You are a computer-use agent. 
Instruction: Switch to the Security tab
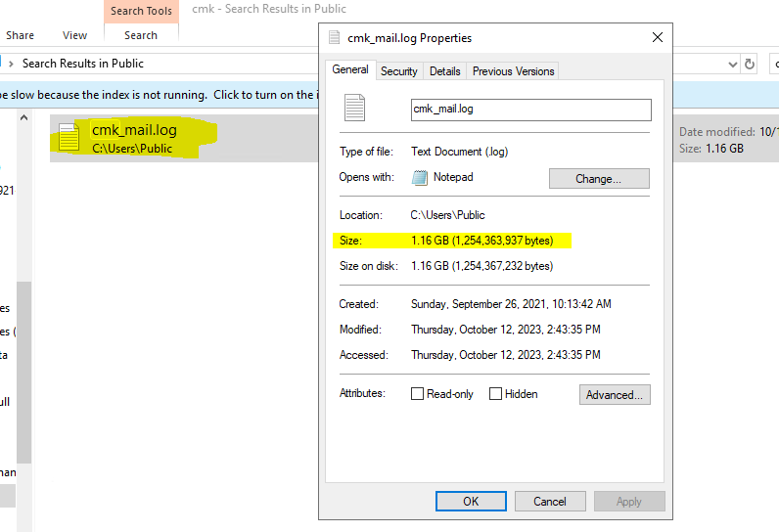point(398,71)
